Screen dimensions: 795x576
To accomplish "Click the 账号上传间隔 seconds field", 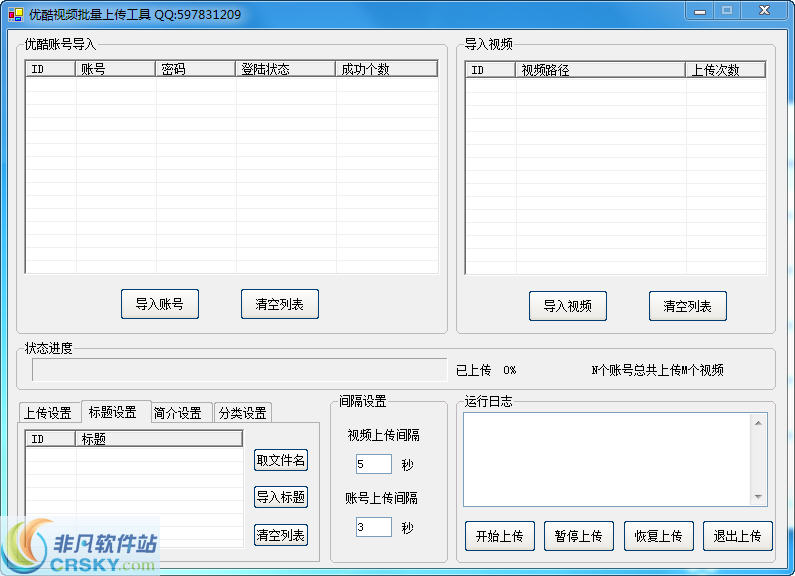I will pyautogui.click(x=374, y=527).
